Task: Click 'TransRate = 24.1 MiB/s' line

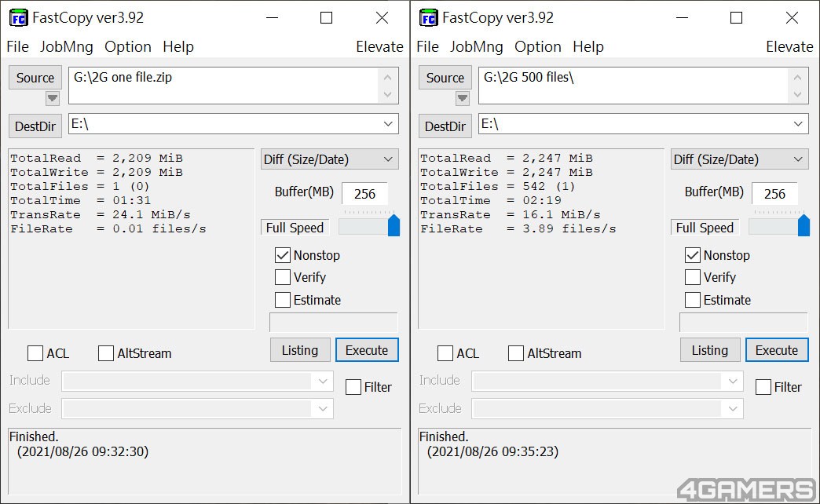Action: [x=101, y=215]
